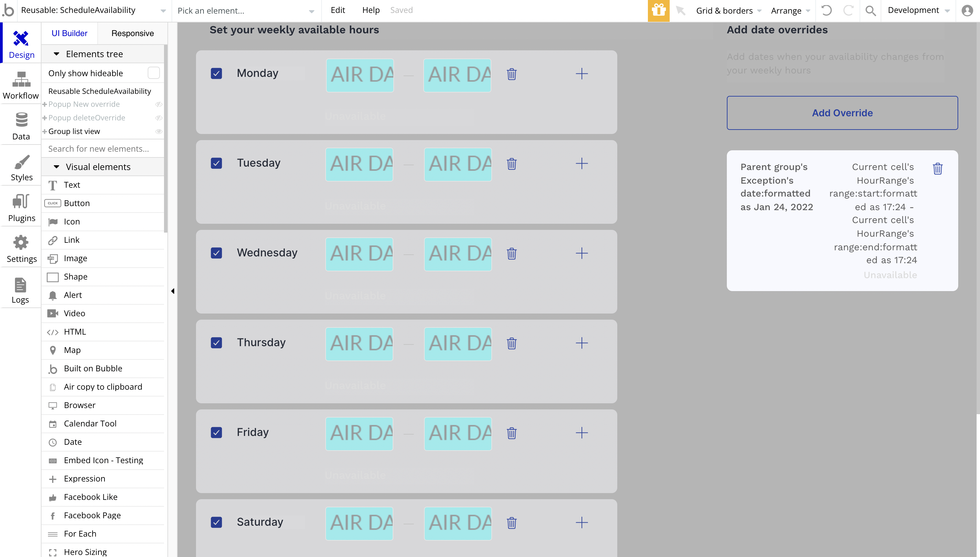Open the Workflow tab icon

click(21, 86)
